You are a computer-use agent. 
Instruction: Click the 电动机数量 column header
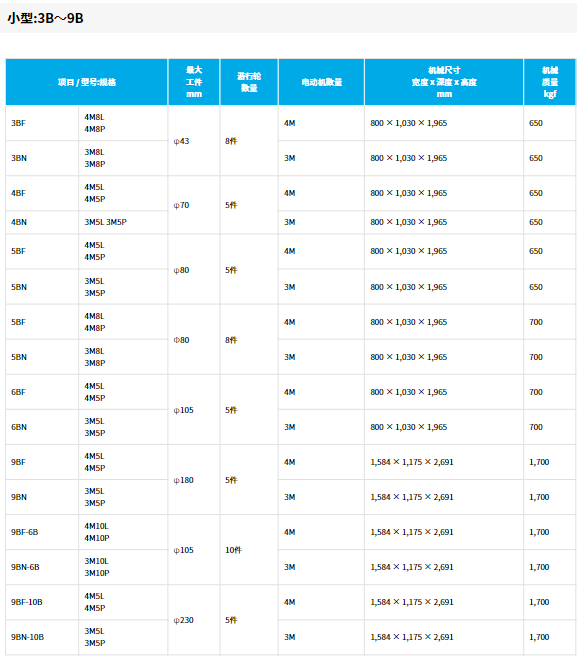click(x=321, y=82)
